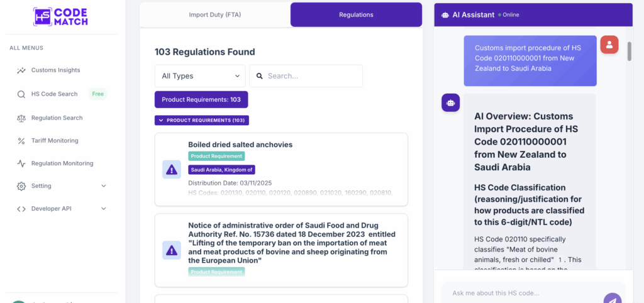This screenshot has height=303, width=644.
Task: Expand the Setting menu chevron
Action: (x=104, y=186)
